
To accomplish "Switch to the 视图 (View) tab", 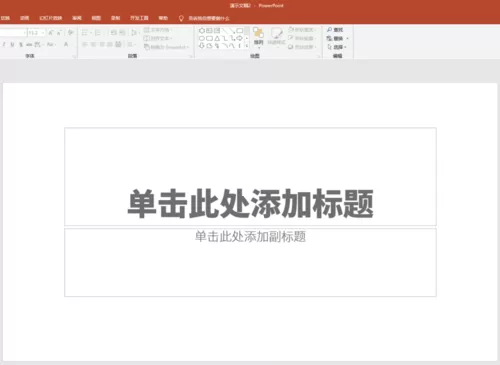I will point(96,18).
